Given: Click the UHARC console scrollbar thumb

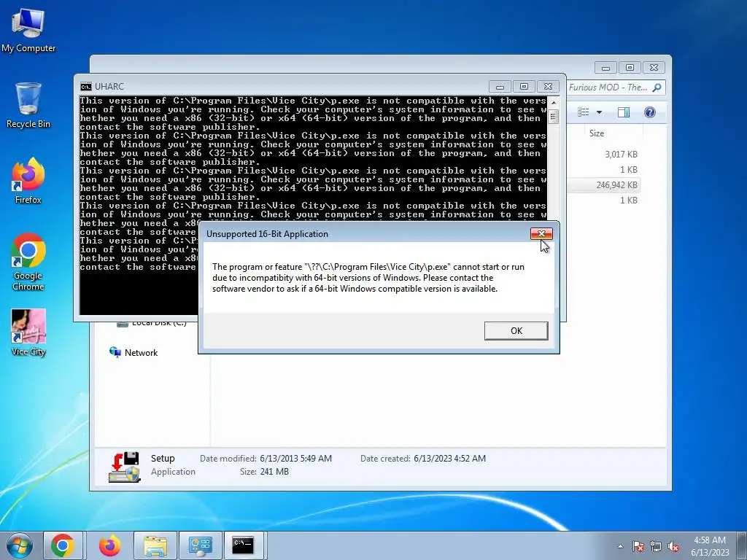Looking at the screenshot, I should coord(553,116).
